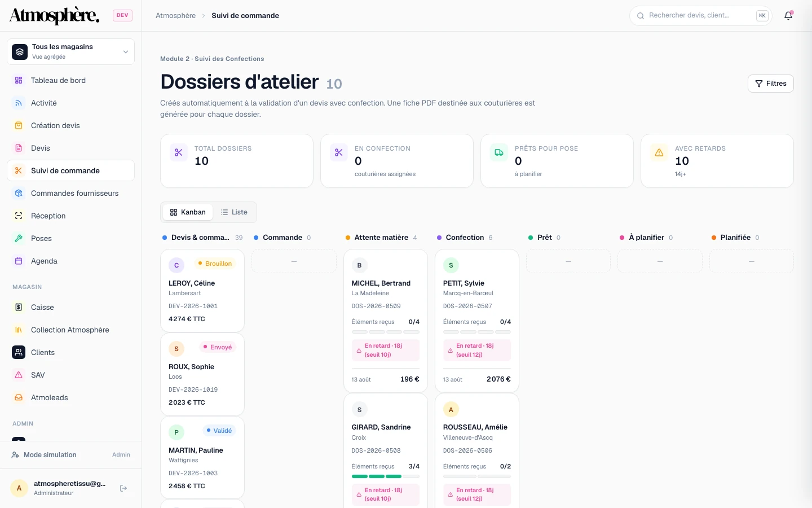Open the PETIT, Sylvie dossier card

coord(477,321)
